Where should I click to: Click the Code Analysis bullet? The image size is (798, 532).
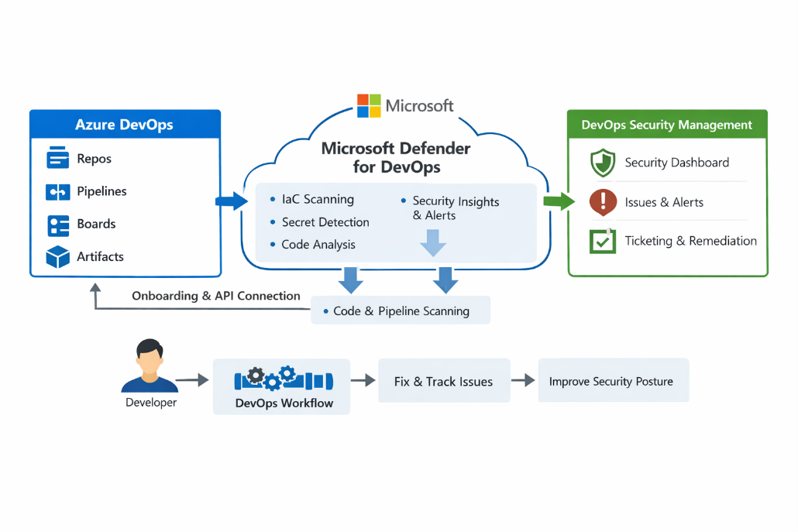312,245
